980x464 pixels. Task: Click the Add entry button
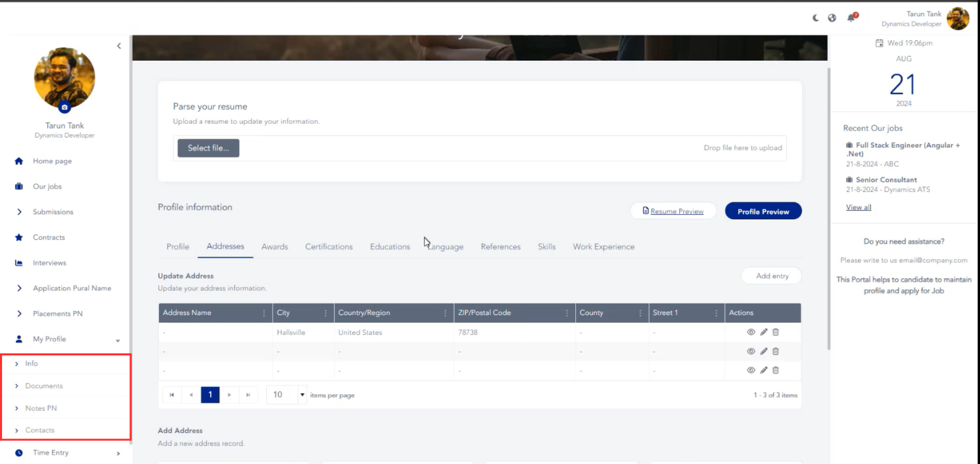pyautogui.click(x=772, y=276)
